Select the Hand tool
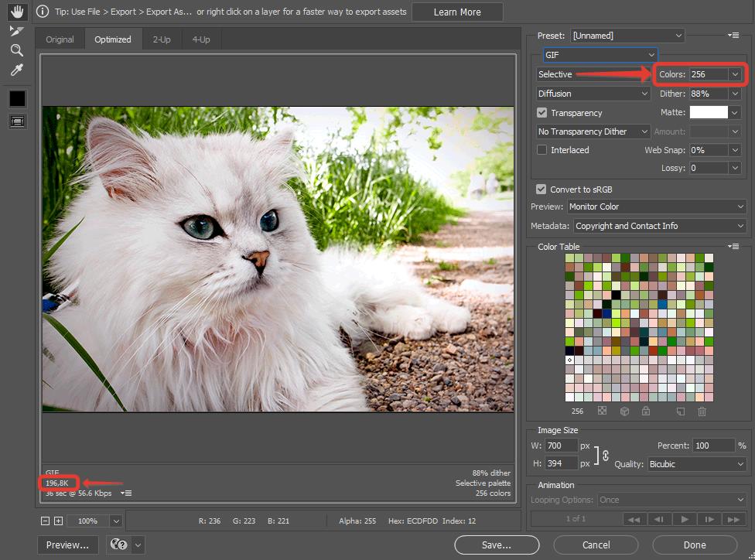This screenshot has width=755, height=560. [x=17, y=12]
